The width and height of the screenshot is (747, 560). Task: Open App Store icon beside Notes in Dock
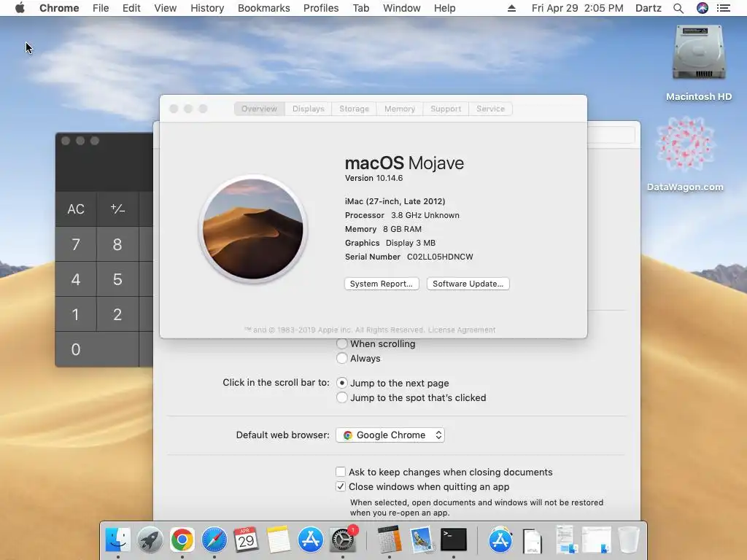pyautogui.click(x=311, y=540)
